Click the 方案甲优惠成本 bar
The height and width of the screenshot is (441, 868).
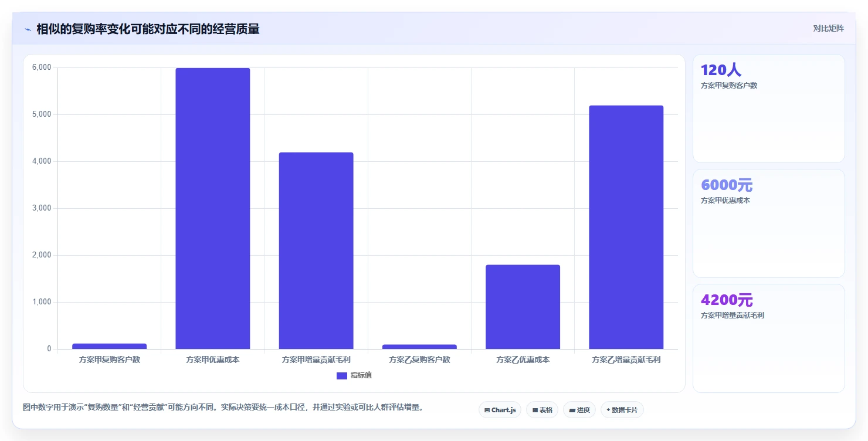pos(213,208)
